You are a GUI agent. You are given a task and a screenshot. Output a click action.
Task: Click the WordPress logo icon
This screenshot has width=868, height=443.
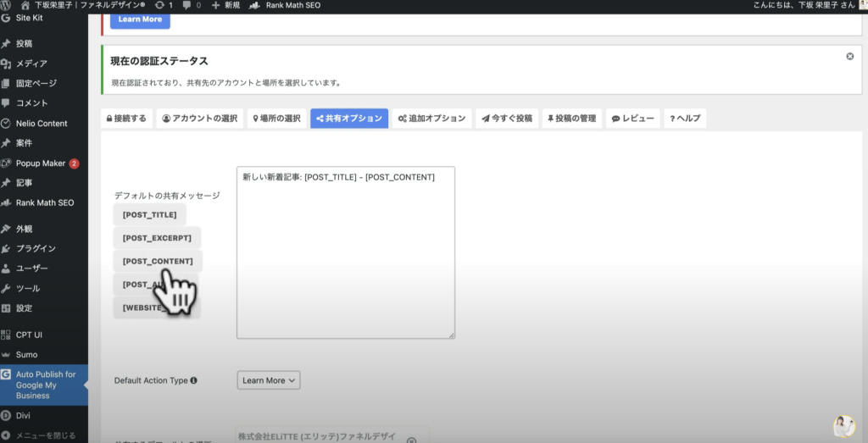pos(7,5)
